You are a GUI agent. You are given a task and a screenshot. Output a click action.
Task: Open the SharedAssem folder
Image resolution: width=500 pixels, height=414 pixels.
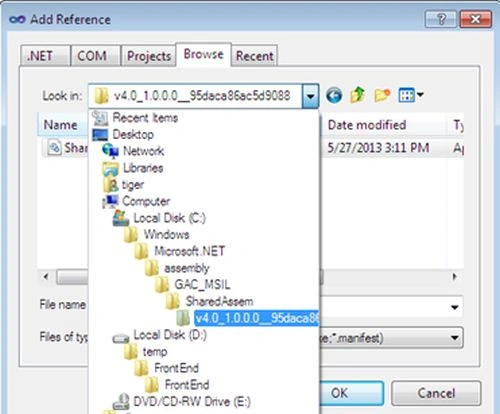tap(219, 301)
